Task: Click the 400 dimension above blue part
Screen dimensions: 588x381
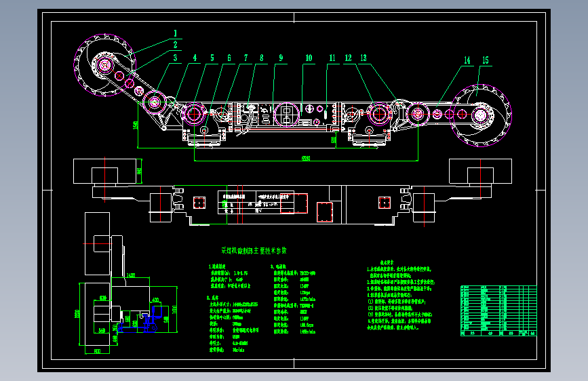Action: pyautogui.click(x=155, y=300)
